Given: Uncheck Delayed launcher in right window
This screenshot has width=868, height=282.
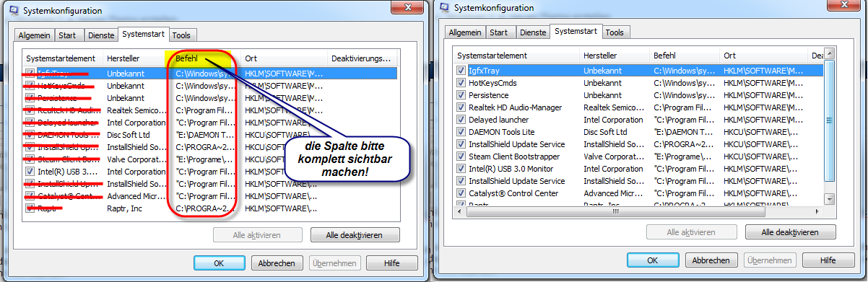Looking at the screenshot, I should click(x=461, y=120).
